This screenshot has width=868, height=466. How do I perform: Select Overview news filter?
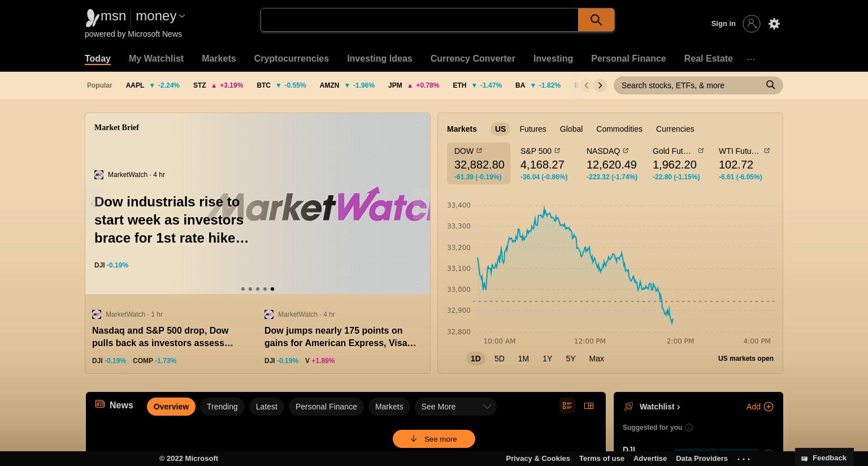[x=171, y=407]
